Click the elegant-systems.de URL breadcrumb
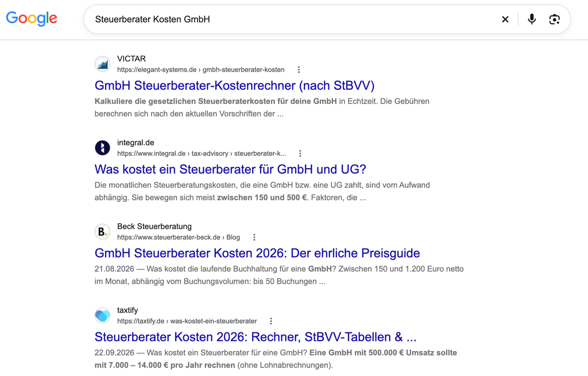 [x=200, y=69]
